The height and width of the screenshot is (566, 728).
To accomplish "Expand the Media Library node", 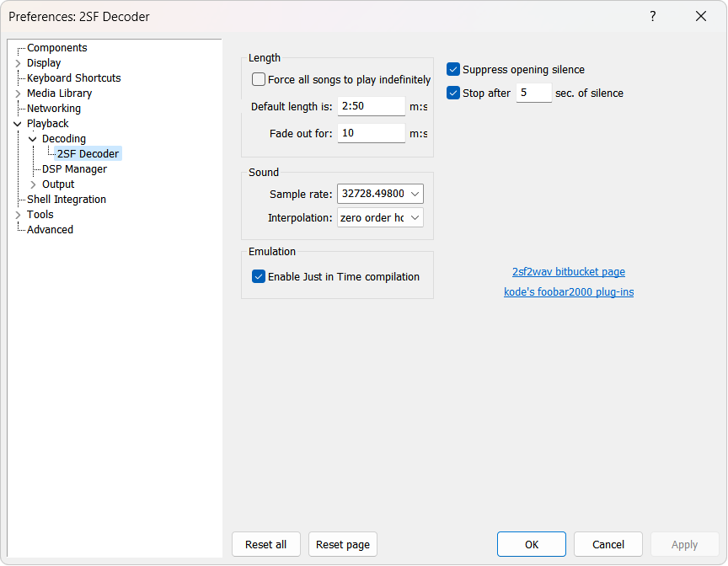I will point(18,93).
